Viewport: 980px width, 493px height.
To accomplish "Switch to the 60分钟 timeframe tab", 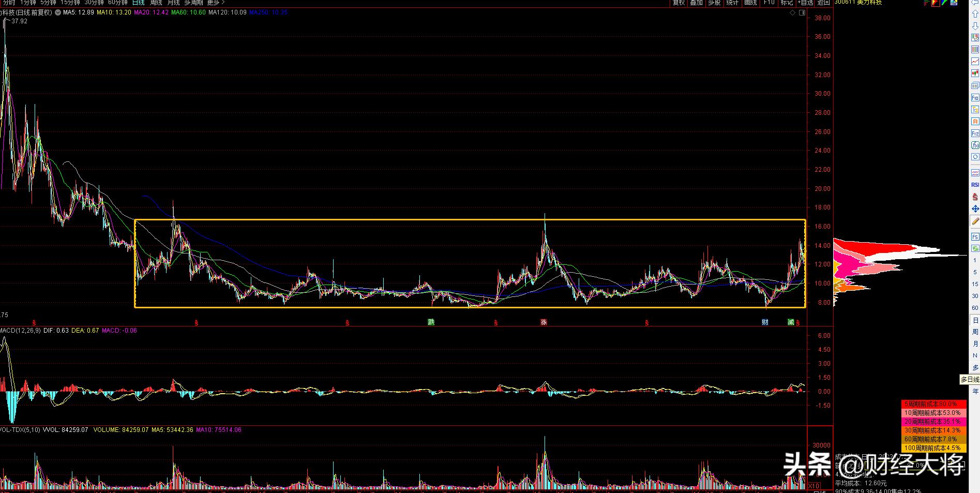I will 117,3.
